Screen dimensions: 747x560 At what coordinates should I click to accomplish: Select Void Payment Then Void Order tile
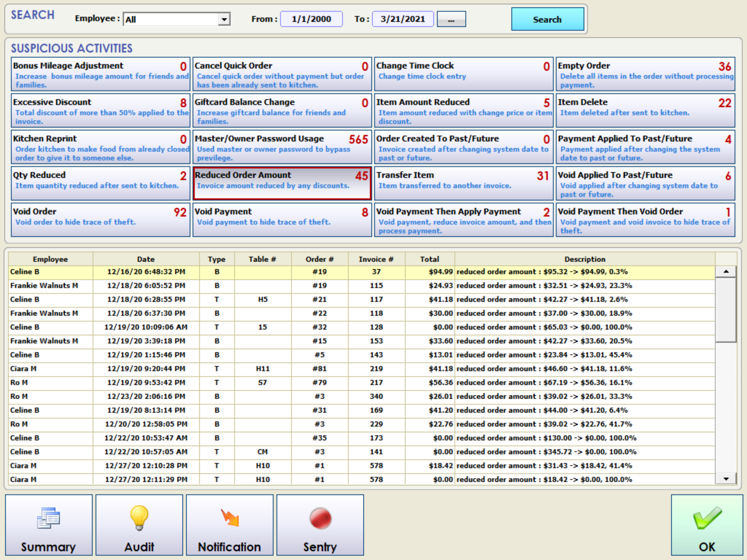[645, 220]
